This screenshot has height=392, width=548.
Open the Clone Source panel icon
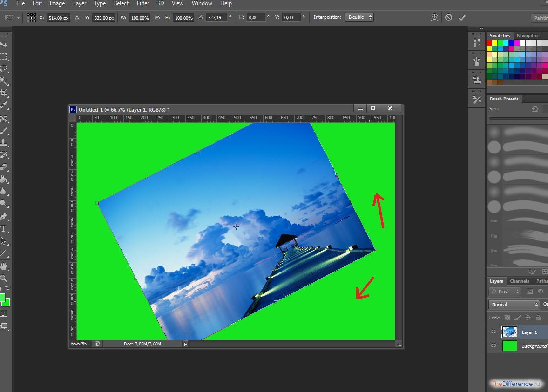click(x=477, y=80)
